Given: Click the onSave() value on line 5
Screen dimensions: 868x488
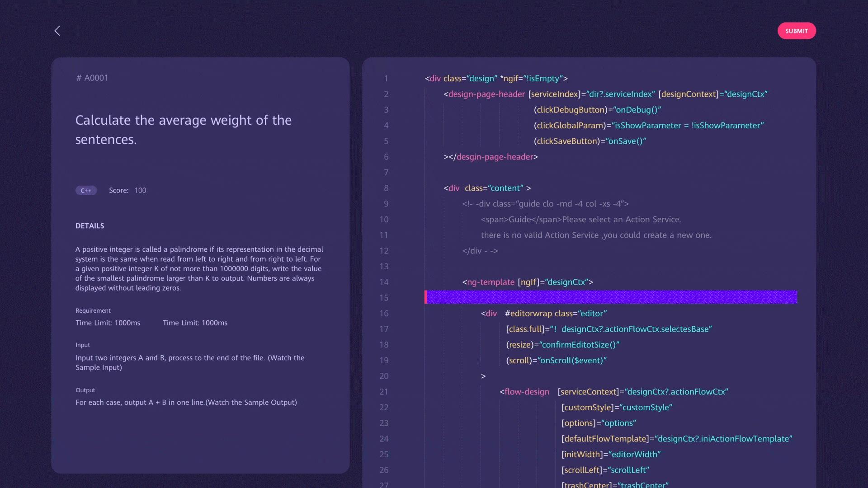Looking at the screenshot, I should click(x=626, y=141).
